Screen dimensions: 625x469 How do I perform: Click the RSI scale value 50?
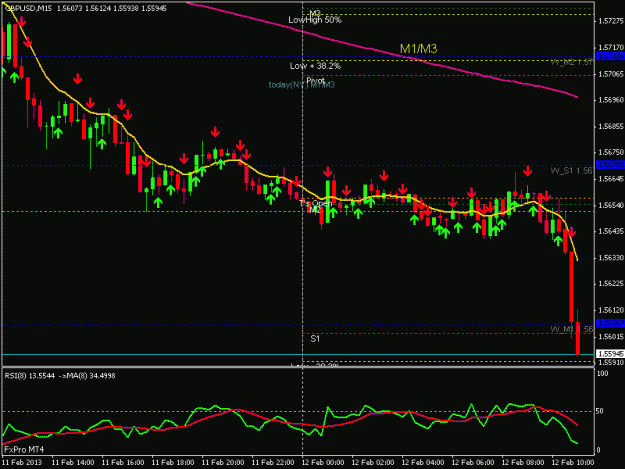[601, 411]
